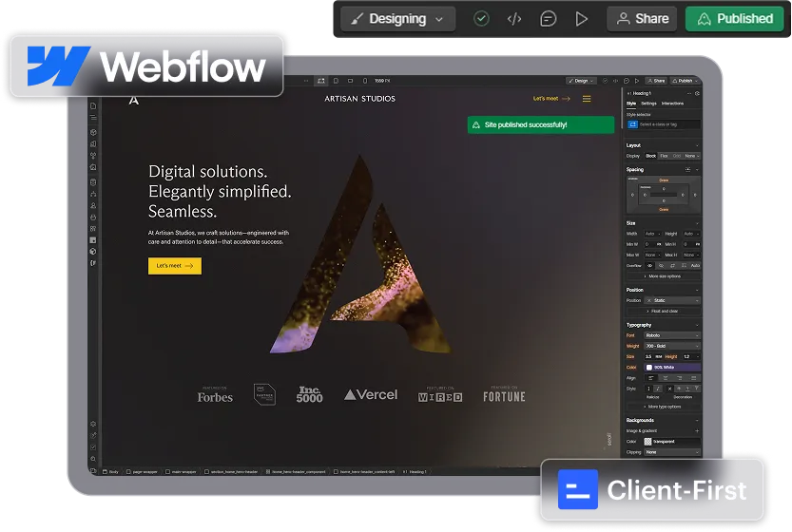Set Overflow to hidden crossed-eye icon
This screenshot has width=792, height=532.
point(661,265)
